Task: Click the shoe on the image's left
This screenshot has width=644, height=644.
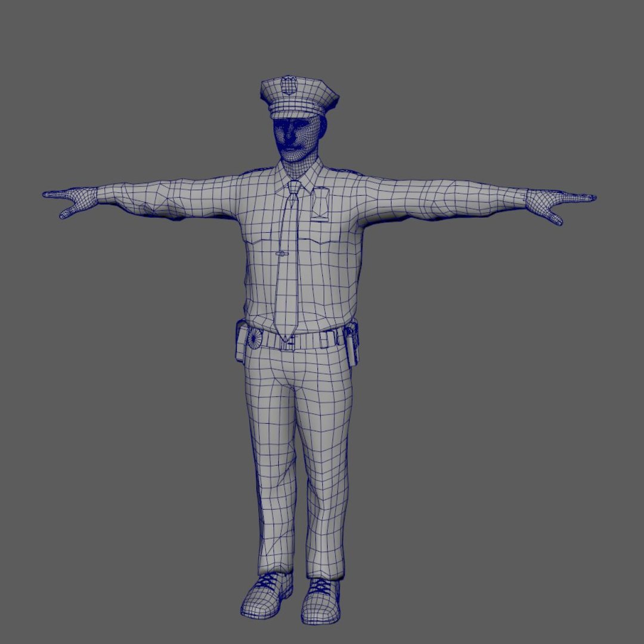Action: (x=267, y=595)
